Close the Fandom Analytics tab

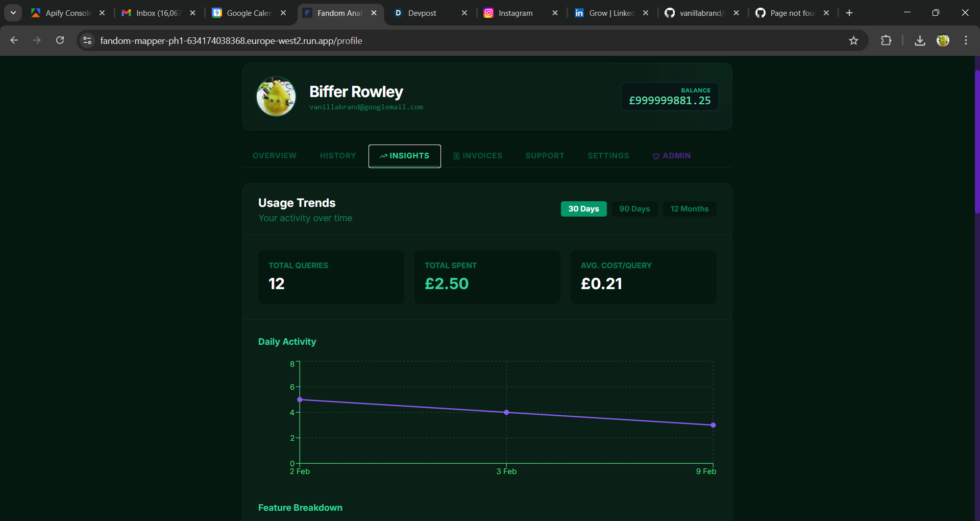(x=374, y=13)
